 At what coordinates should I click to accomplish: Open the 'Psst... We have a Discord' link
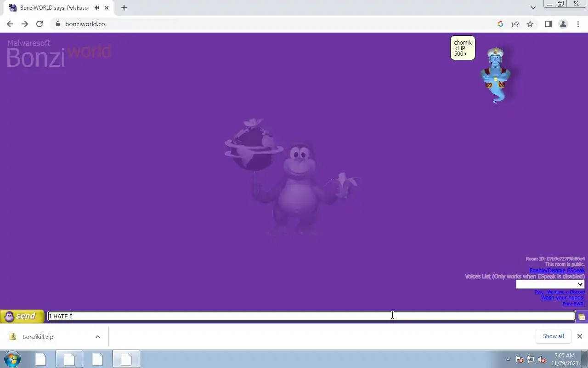click(x=560, y=292)
